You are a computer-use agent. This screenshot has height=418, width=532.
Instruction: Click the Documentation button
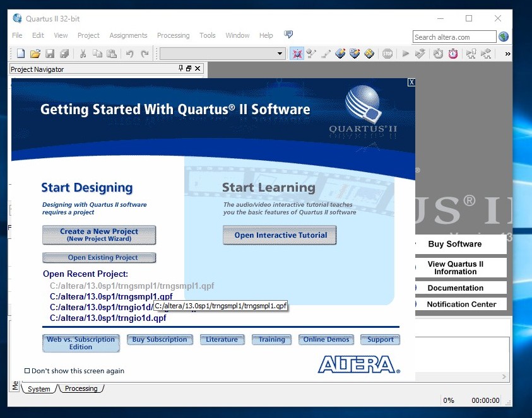(x=461, y=288)
